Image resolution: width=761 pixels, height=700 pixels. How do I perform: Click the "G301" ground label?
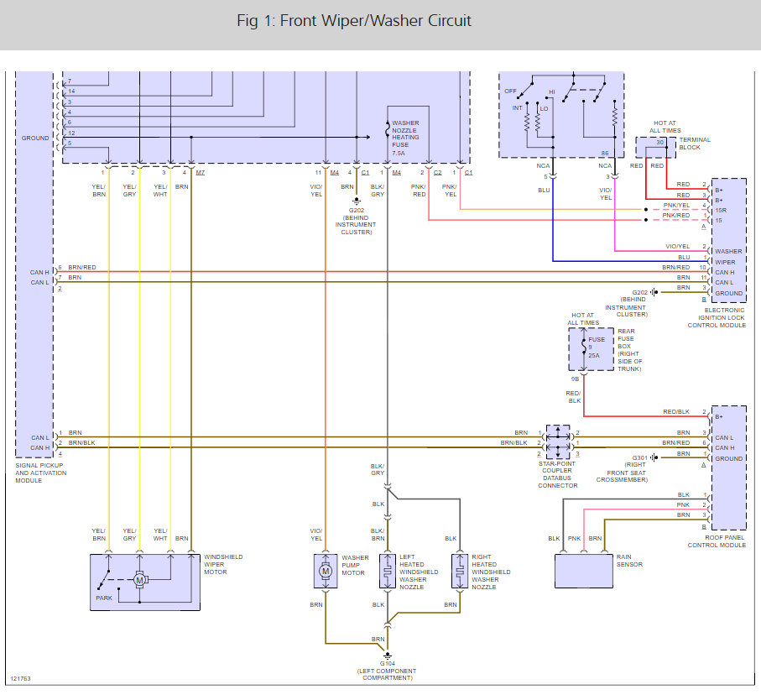639,457
